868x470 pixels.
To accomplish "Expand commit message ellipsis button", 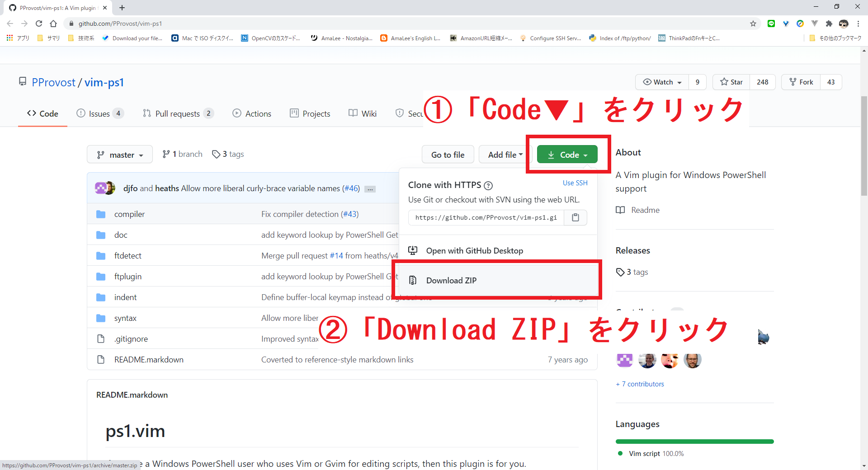I will pos(370,189).
